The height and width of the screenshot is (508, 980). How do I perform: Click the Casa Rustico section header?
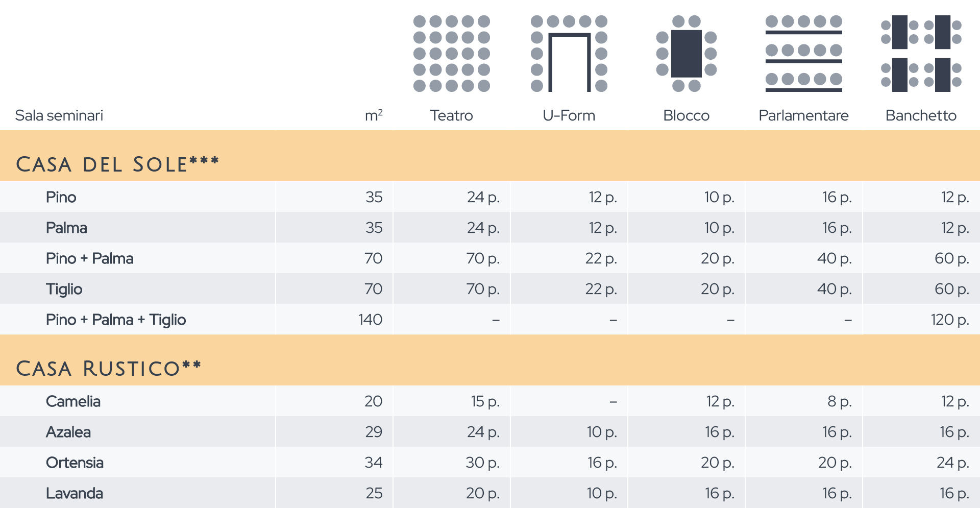tap(109, 368)
